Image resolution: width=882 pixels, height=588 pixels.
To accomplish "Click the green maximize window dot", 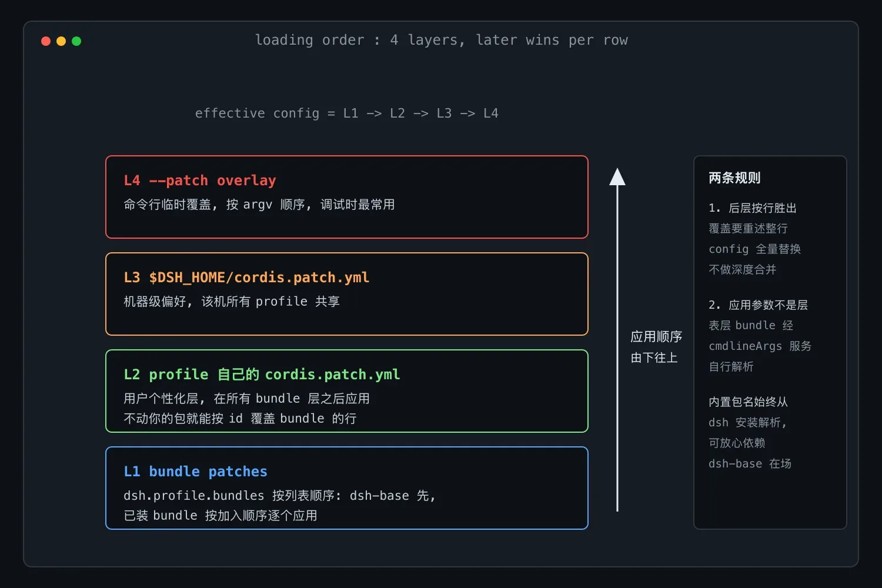I will 76,41.
